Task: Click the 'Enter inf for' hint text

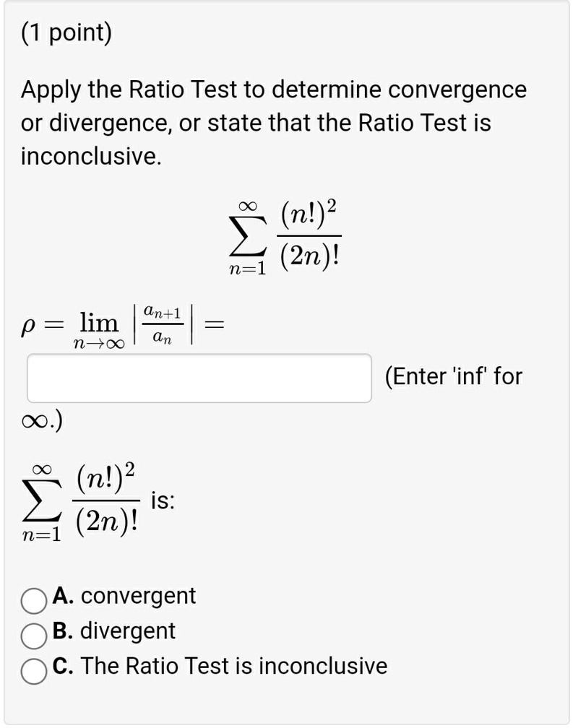Action: 453,376
